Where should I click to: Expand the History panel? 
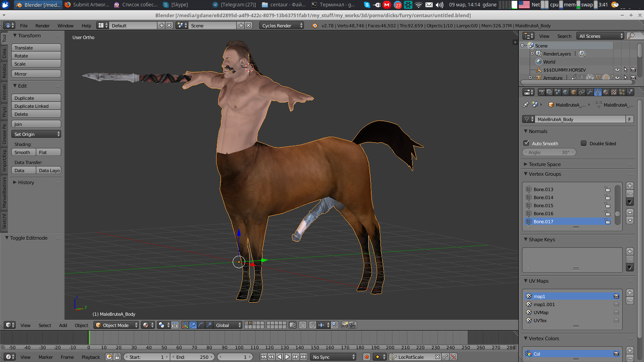26,182
